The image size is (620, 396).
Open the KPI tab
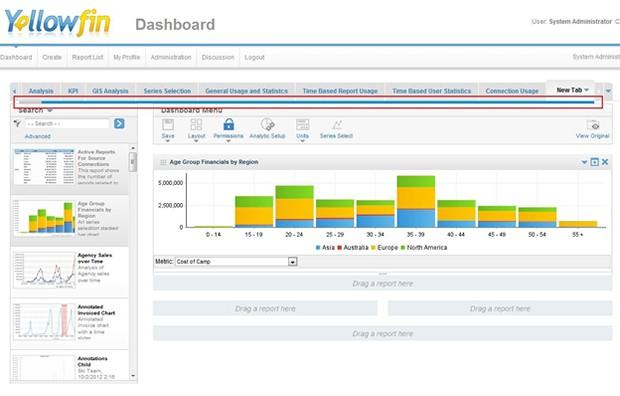coord(73,91)
